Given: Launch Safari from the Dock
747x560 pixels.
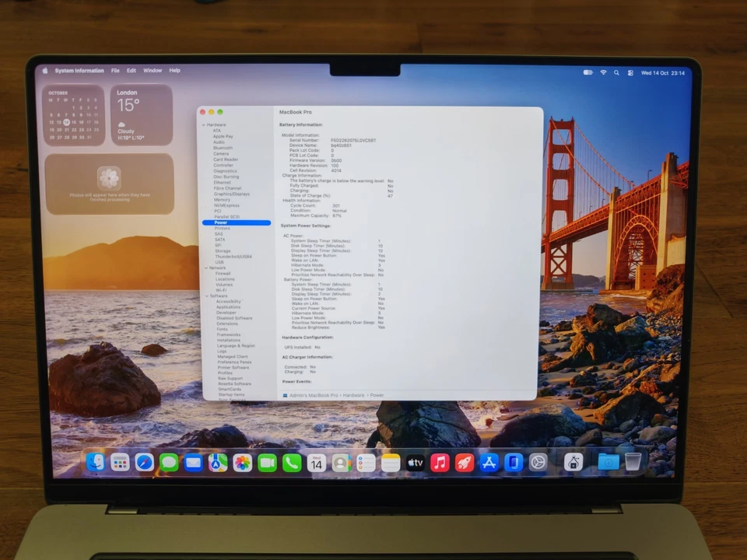Looking at the screenshot, I should [x=145, y=462].
